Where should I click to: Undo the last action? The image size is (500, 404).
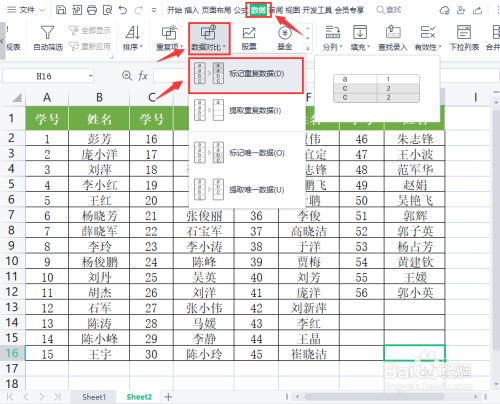[123, 10]
